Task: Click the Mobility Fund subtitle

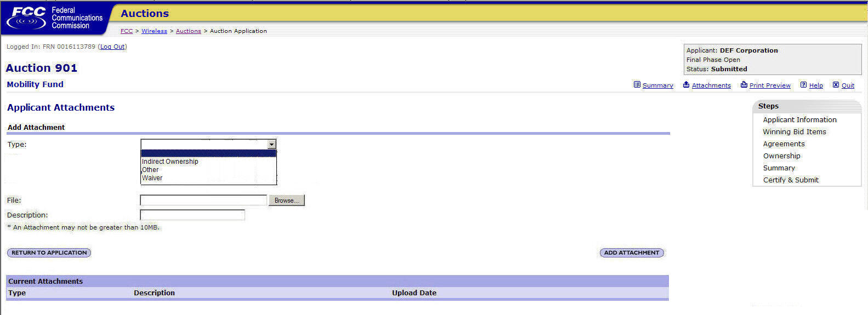Action: coord(35,84)
